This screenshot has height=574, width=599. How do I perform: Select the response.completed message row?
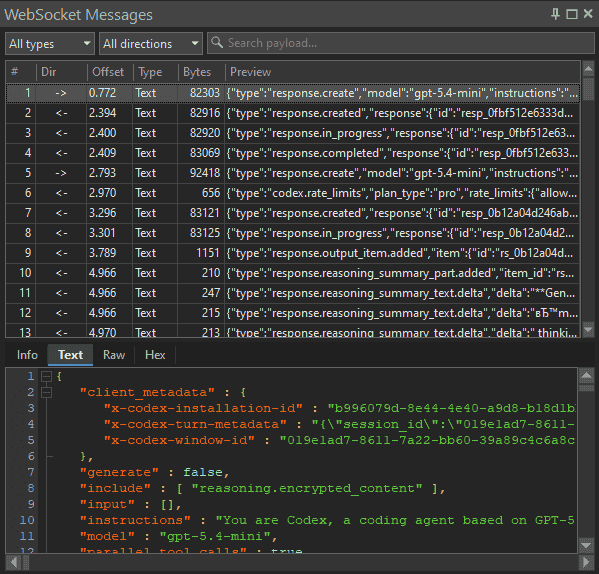[293, 153]
